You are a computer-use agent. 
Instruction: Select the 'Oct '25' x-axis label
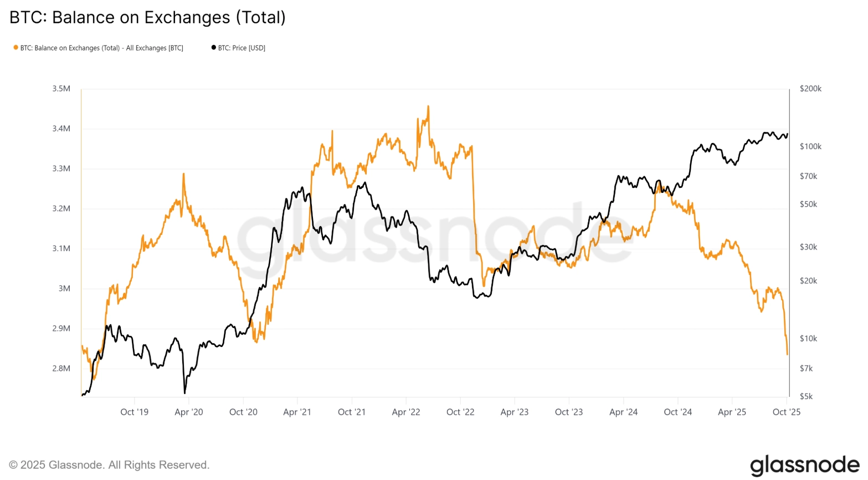(787, 412)
